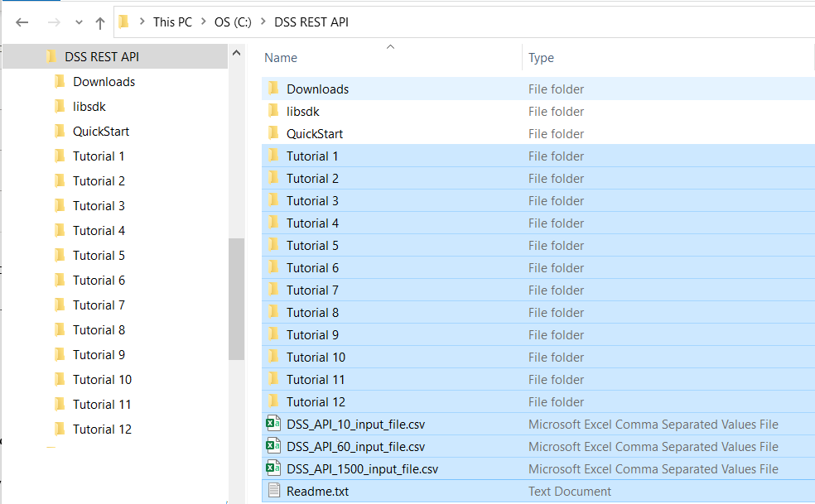
Task: Sort files by the Type column header
Action: pos(541,58)
